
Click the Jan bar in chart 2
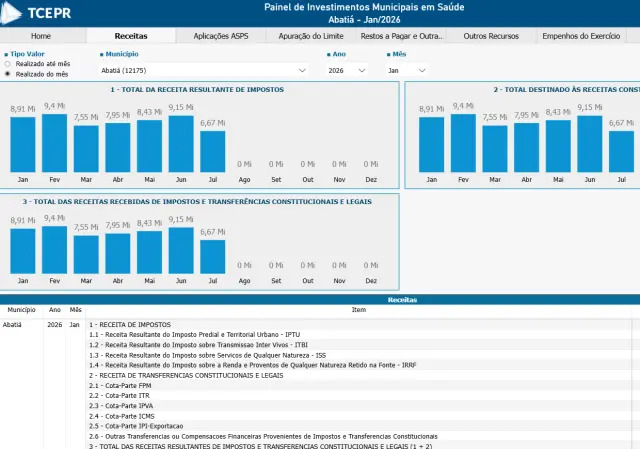[431, 144]
